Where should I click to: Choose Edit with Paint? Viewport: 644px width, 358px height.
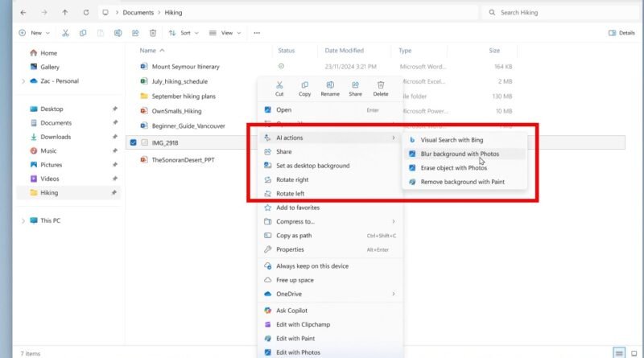coord(330,339)
